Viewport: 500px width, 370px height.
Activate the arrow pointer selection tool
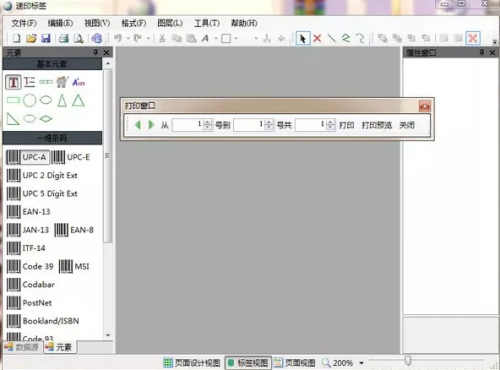(x=303, y=38)
